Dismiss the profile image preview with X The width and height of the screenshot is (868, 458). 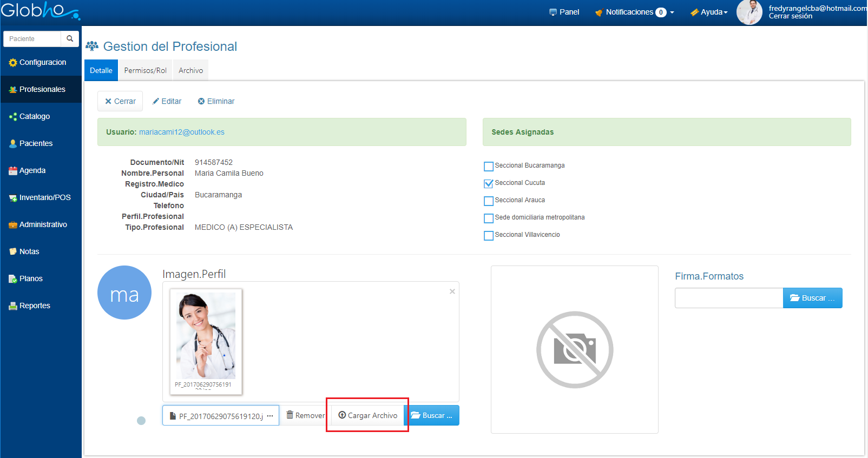click(452, 291)
